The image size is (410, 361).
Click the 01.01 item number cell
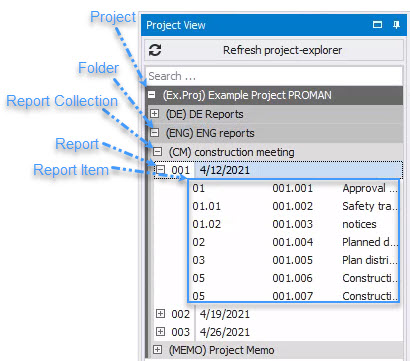click(206, 206)
